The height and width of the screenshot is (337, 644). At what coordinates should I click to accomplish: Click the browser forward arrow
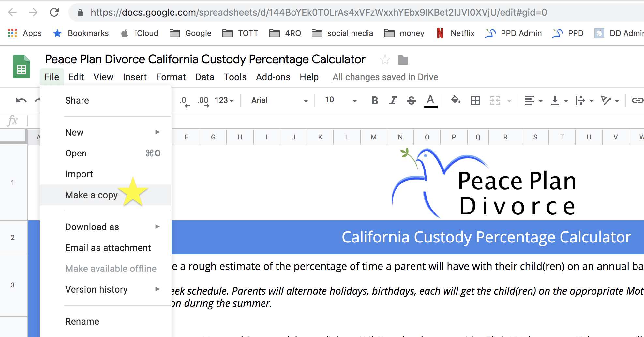pos(33,12)
